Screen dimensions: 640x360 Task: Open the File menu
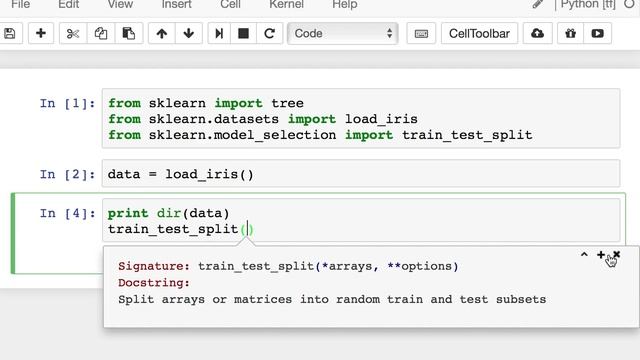(x=20, y=4)
